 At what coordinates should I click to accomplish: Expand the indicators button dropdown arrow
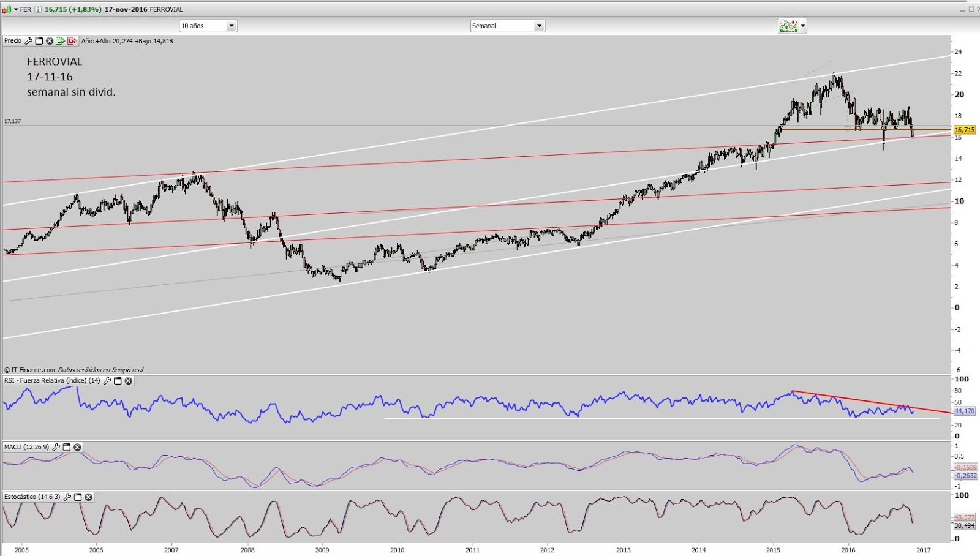tap(803, 26)
